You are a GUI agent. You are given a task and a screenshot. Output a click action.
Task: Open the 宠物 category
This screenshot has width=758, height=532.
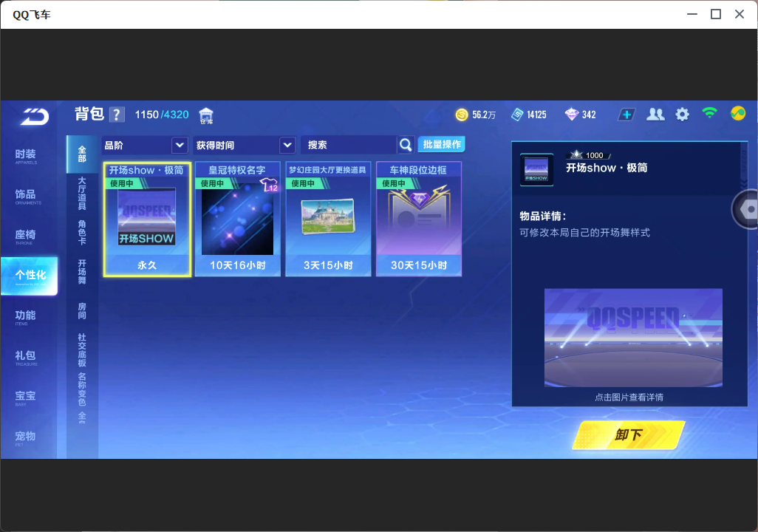tap(26, 437)
